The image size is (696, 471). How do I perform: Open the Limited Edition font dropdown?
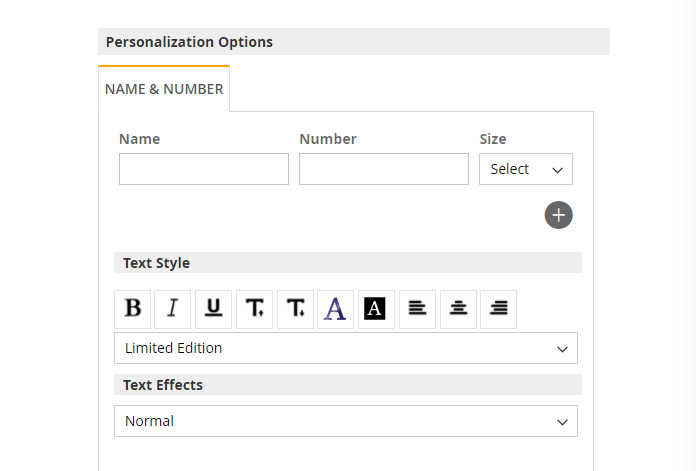[x=346, y=348]
